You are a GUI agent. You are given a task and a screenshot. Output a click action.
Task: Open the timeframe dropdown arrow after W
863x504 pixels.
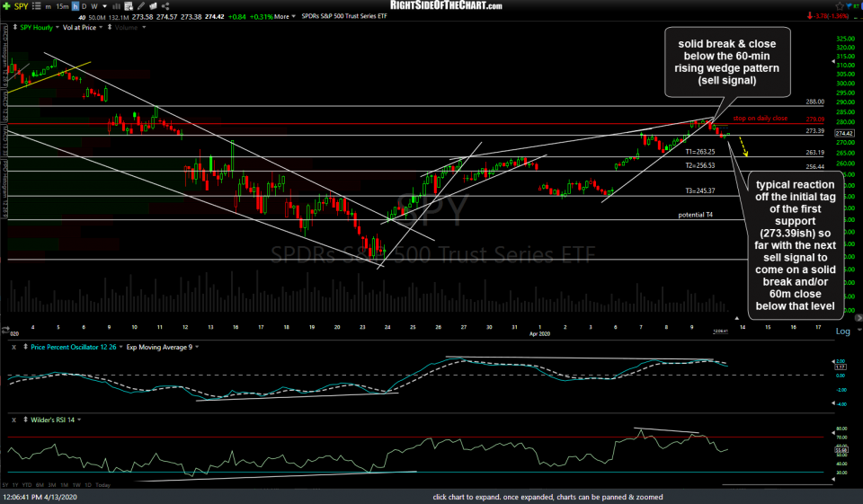(104, 6)
